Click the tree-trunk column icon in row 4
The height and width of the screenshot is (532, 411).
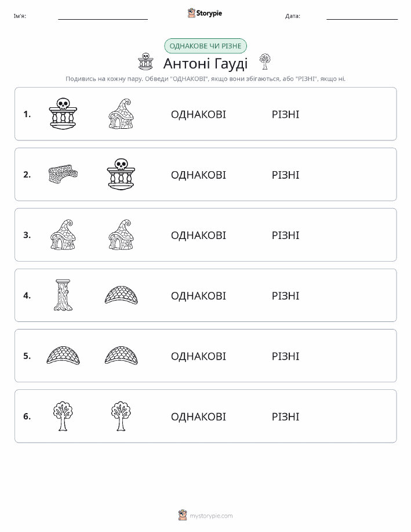click(x=63, y=295)
